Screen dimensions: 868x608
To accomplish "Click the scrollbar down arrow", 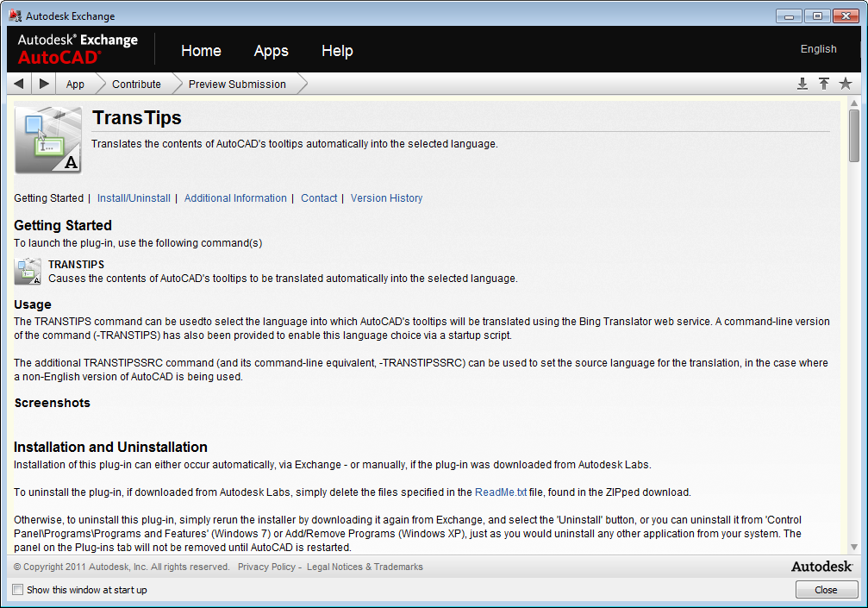I will click(x=854, y=547).
